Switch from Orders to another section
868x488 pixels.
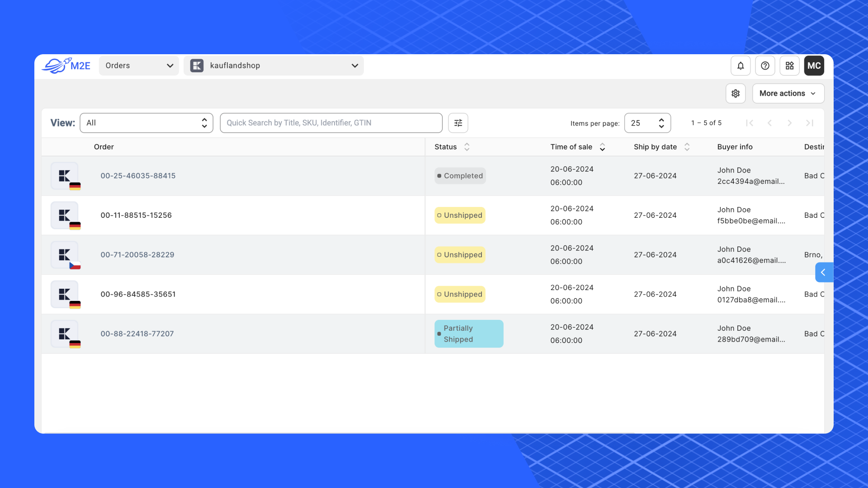point(139,66)
